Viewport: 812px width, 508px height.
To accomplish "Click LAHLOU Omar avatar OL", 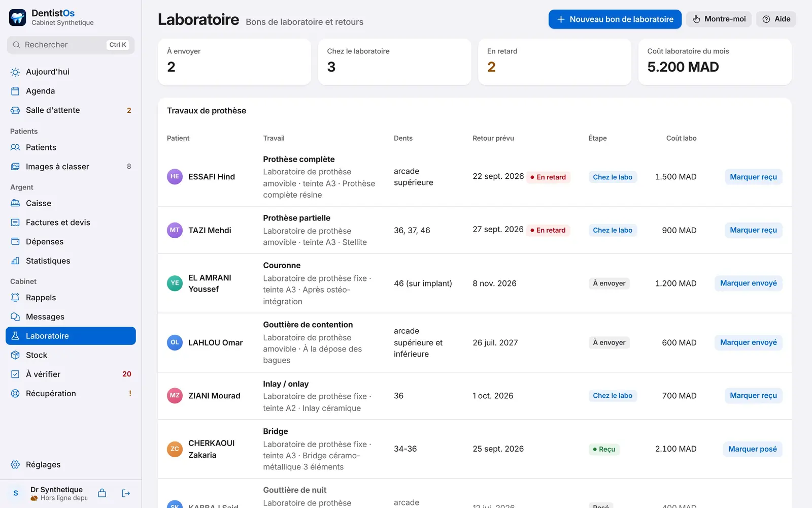I will (175, 343).
